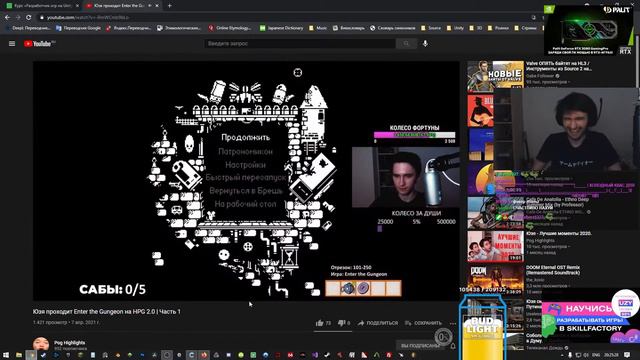The image size is (640, 360).
Task: Click the like/dislike ratio bar under the video
Action: pos(333,331)
